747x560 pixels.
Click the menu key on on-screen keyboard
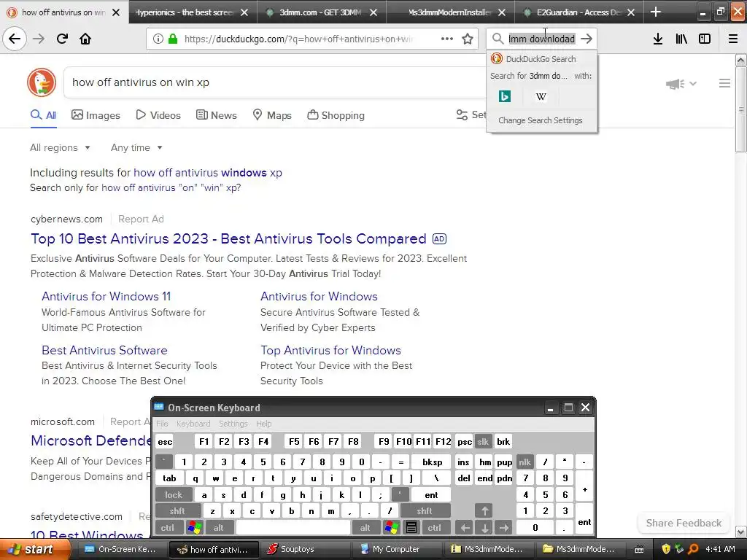(x=411, y=527)
